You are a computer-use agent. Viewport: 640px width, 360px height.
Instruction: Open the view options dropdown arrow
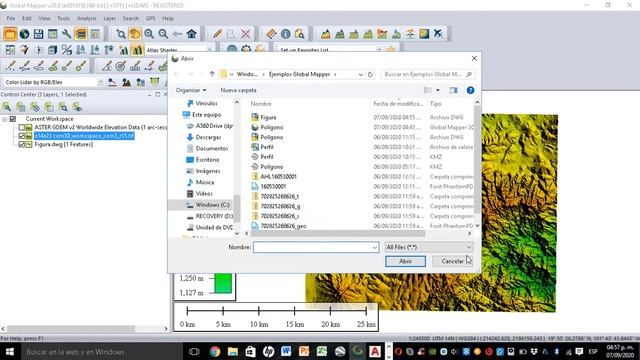click(x=438, y=90)
